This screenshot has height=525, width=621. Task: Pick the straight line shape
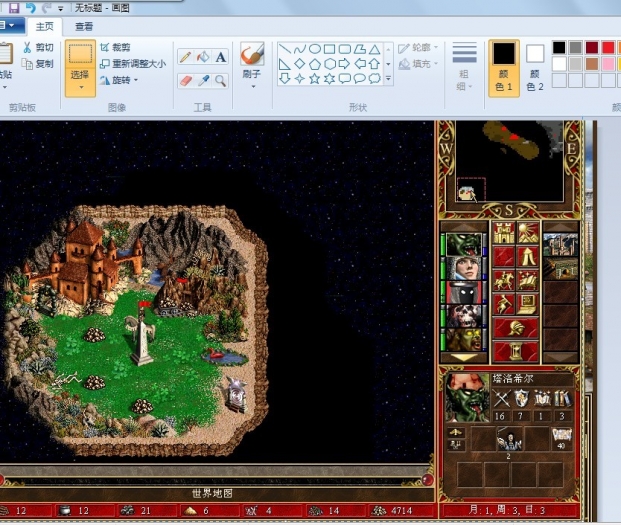click(x=285, y=49)
